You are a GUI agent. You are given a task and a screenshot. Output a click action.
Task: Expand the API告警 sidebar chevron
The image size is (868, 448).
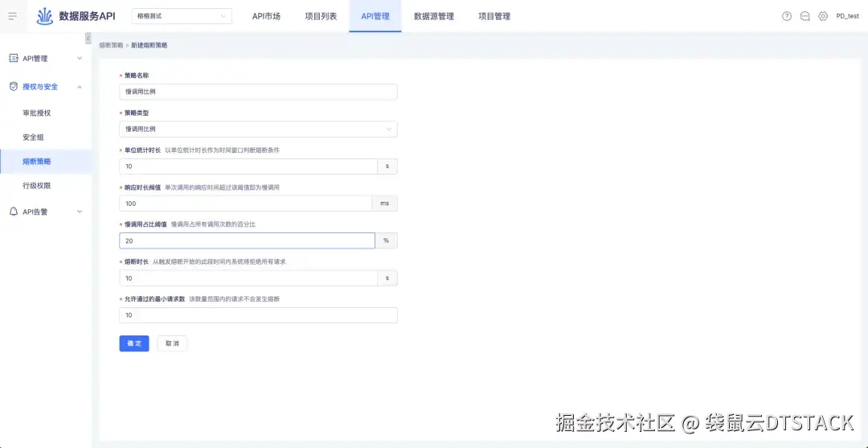click(80, 212)
